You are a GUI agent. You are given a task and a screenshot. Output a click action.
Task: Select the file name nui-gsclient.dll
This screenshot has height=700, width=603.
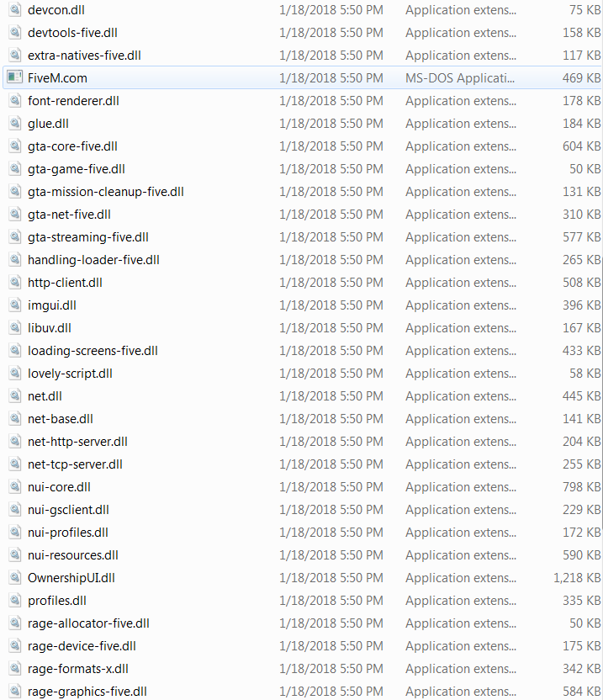[x=68, y=510]
